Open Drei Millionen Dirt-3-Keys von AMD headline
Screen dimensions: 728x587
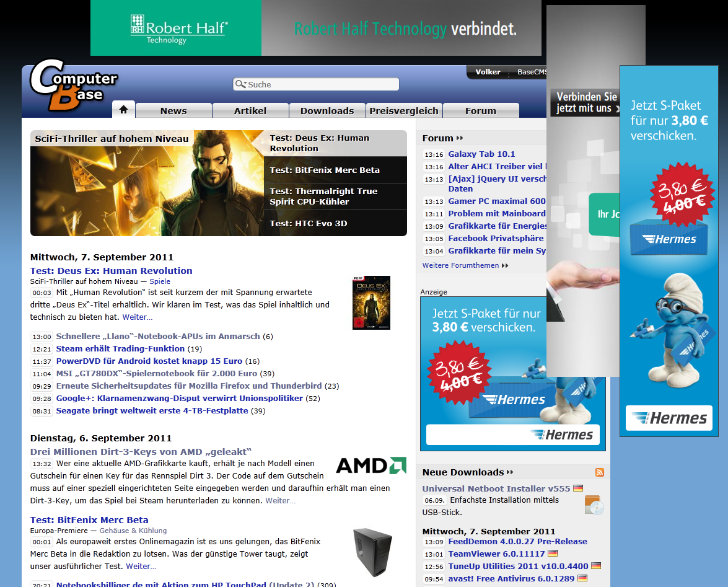(x=141, y=452)
